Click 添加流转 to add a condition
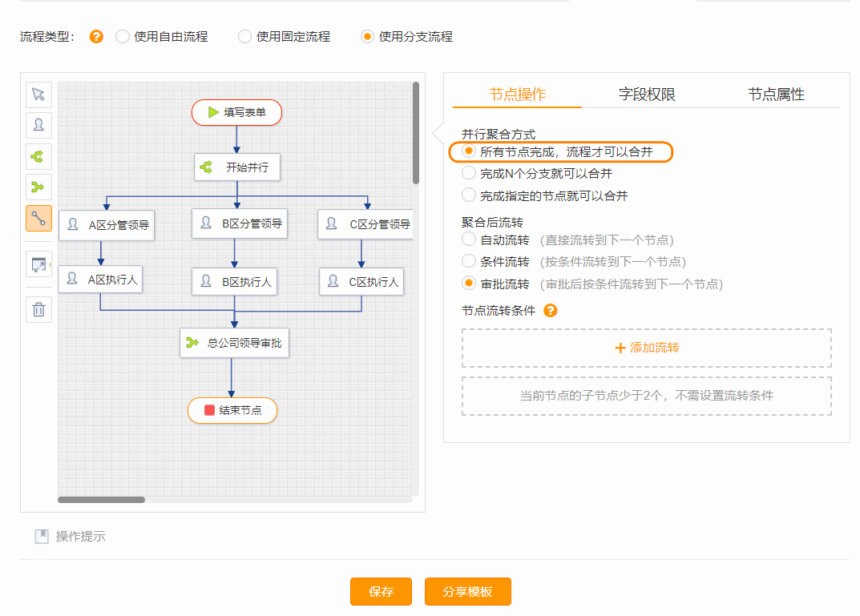860x616 pixels. pos(647,348)
